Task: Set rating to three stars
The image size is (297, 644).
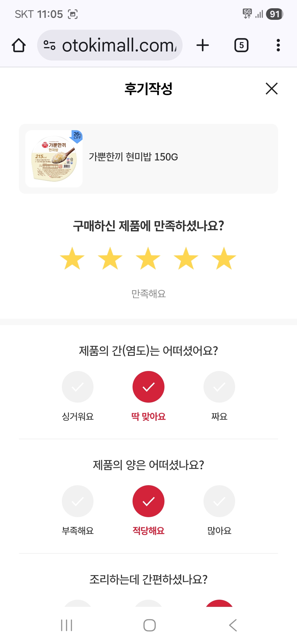Action: tap(148, 258)
